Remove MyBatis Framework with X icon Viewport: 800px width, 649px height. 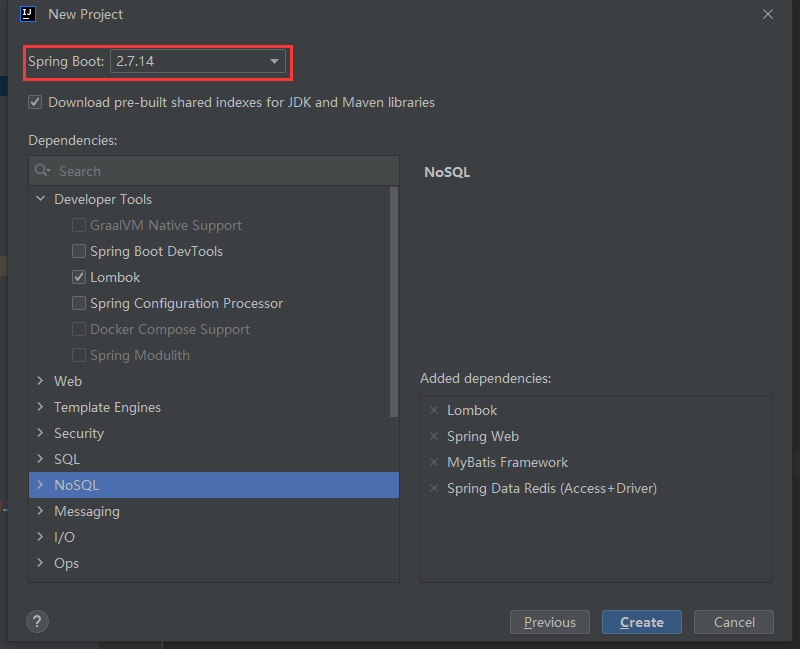point(434,462)
